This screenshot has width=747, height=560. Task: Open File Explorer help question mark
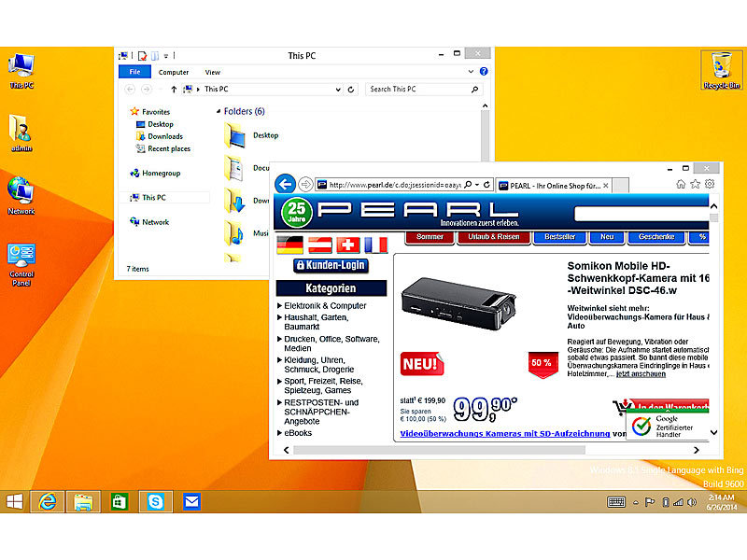(484, 72)
